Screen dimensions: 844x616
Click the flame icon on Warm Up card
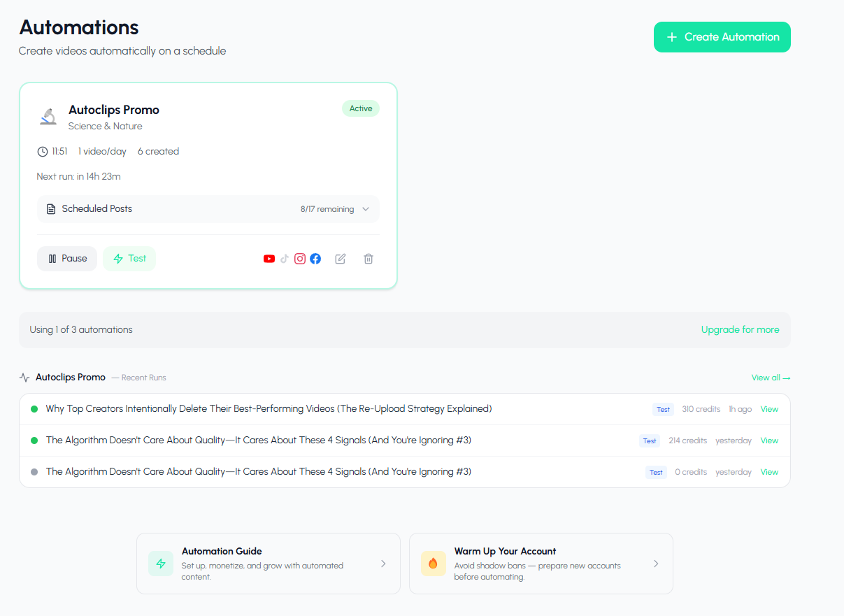(x=433, y=564)
